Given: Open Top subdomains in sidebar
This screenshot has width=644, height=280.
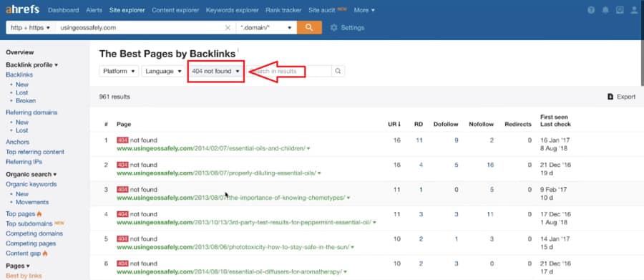Looking at the screenshot, I should point(29,223).
